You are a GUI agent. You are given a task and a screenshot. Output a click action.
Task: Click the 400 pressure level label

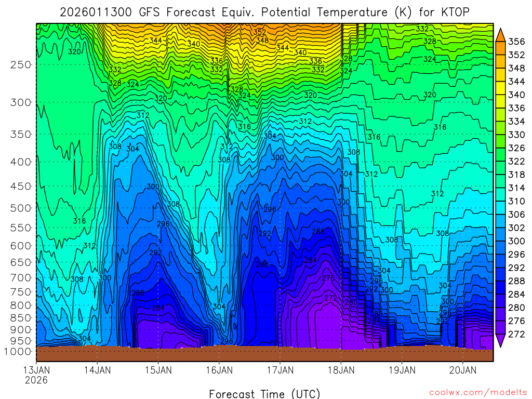point(20,162)
